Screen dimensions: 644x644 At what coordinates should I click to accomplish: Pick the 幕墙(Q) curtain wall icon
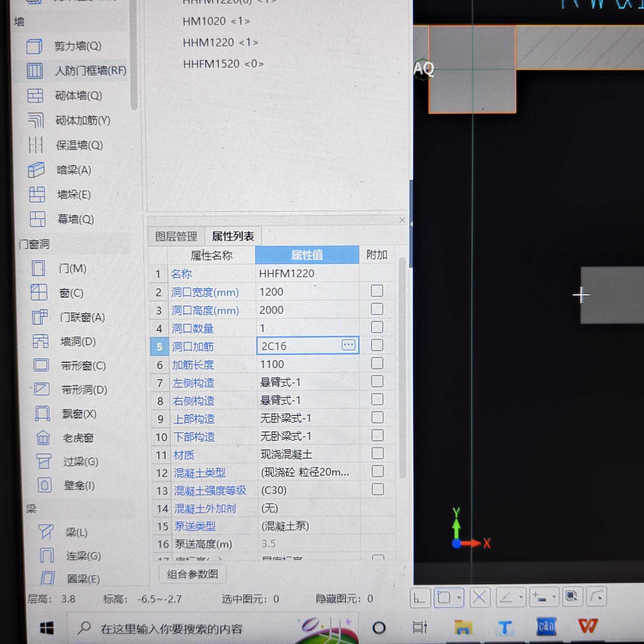pyautogui.click(x=37, y=219)
